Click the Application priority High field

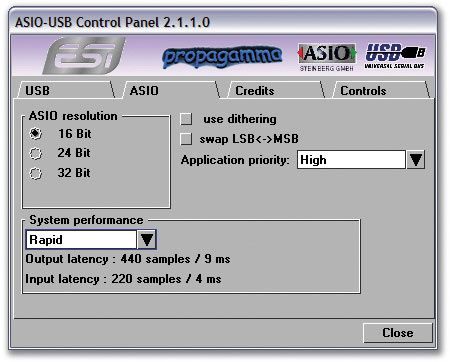tap(351, 159)
